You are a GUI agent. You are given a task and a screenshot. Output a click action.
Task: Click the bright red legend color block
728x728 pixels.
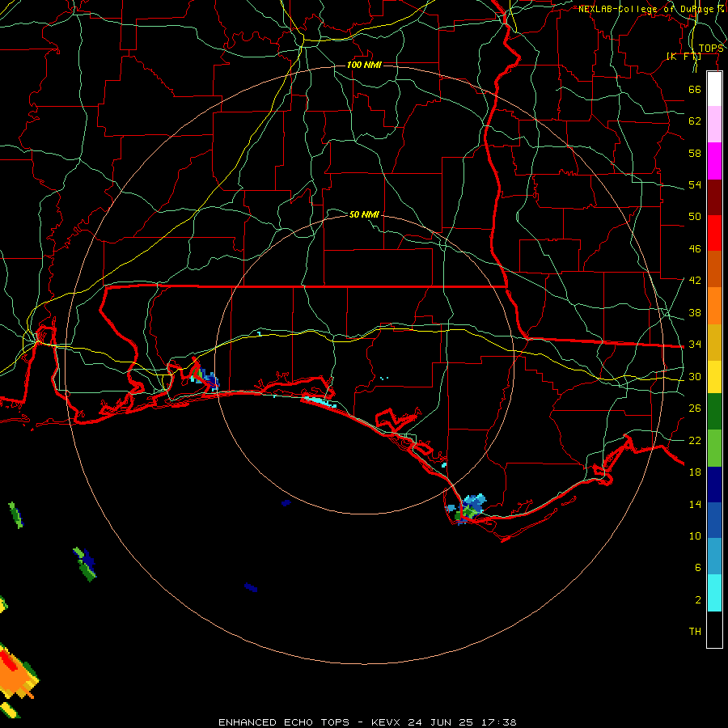coord(714,233)
